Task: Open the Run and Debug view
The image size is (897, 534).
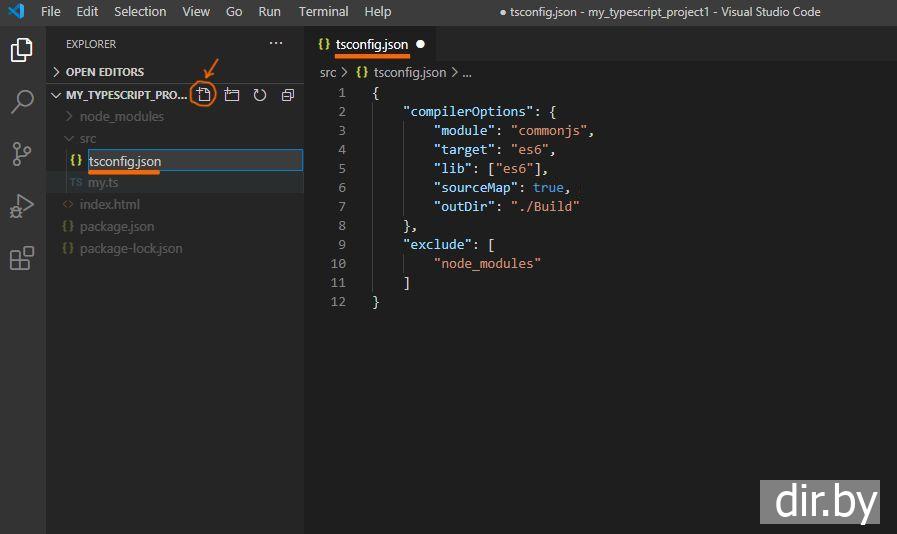Action: click(x=21, y=206)
